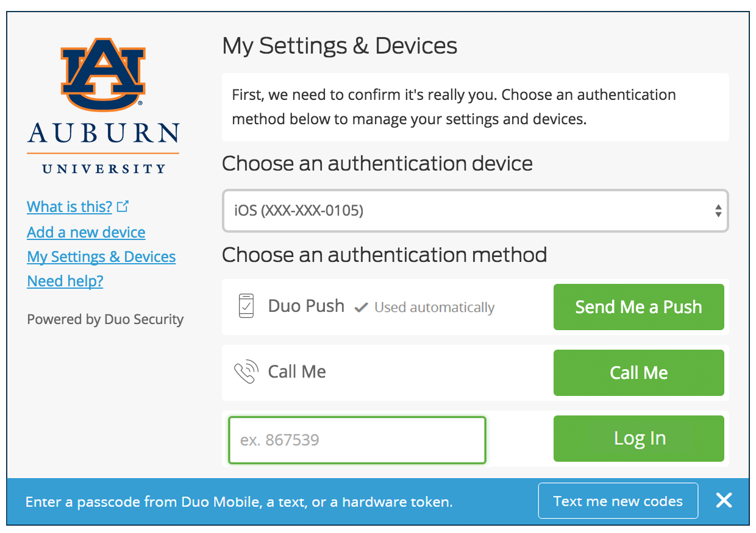This screenshot has width=756, height=533.
Task: Click the Need help? link
Action: pos(65,281)
